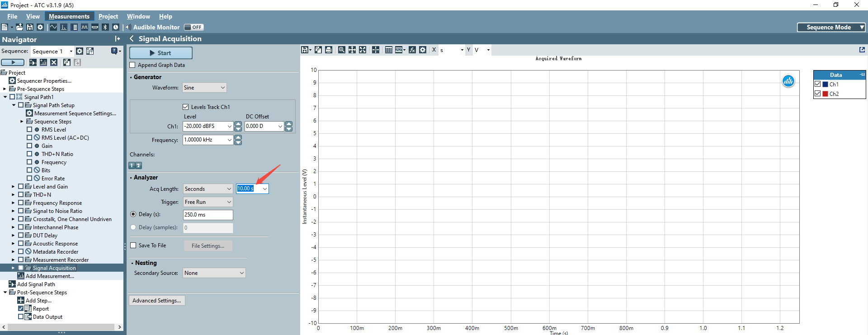868x335 pixels.
Task: Open Secondary Source dropdown
Action: 214,273
